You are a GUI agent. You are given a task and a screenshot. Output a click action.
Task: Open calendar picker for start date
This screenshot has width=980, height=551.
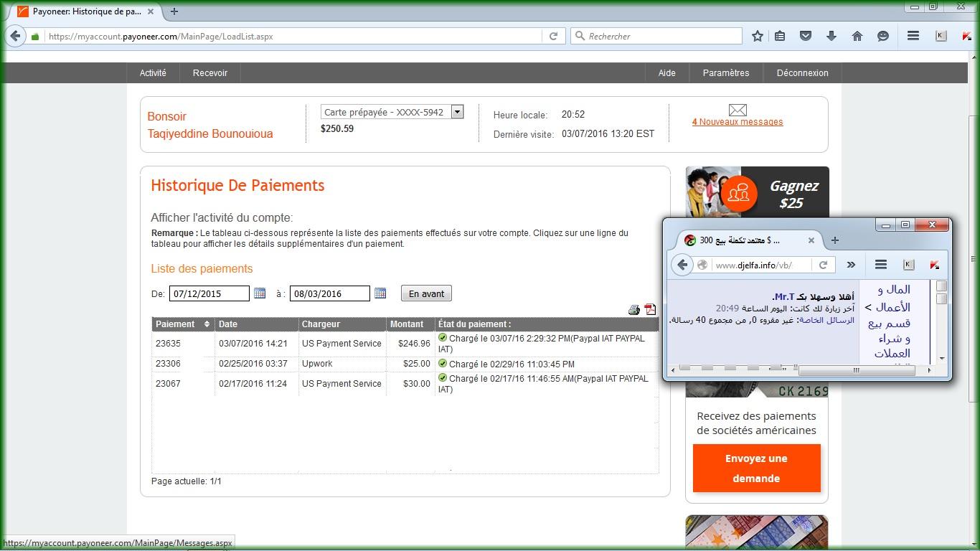click(260, 293)
